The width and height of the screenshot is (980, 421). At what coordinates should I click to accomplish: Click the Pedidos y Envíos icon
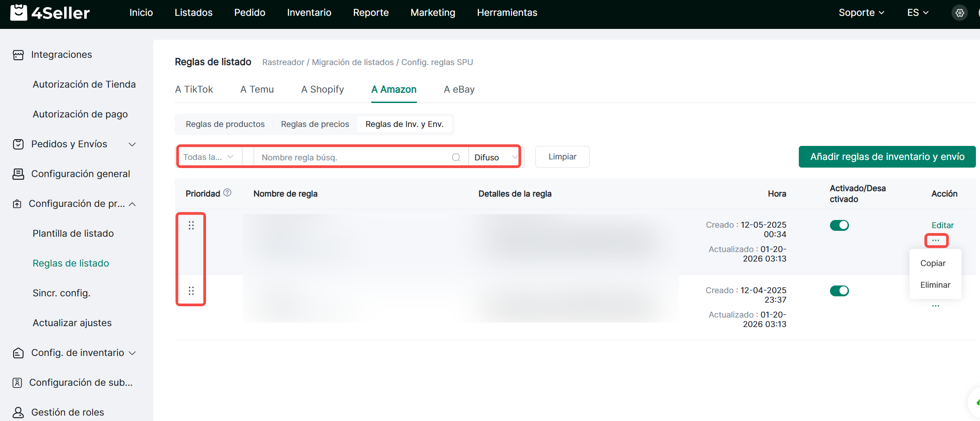tap(18, 145)
